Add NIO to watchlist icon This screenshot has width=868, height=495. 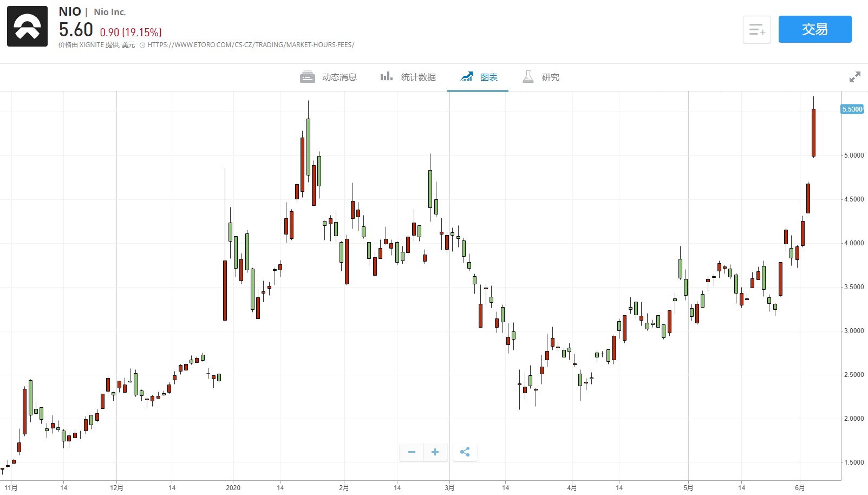[756, 29]
